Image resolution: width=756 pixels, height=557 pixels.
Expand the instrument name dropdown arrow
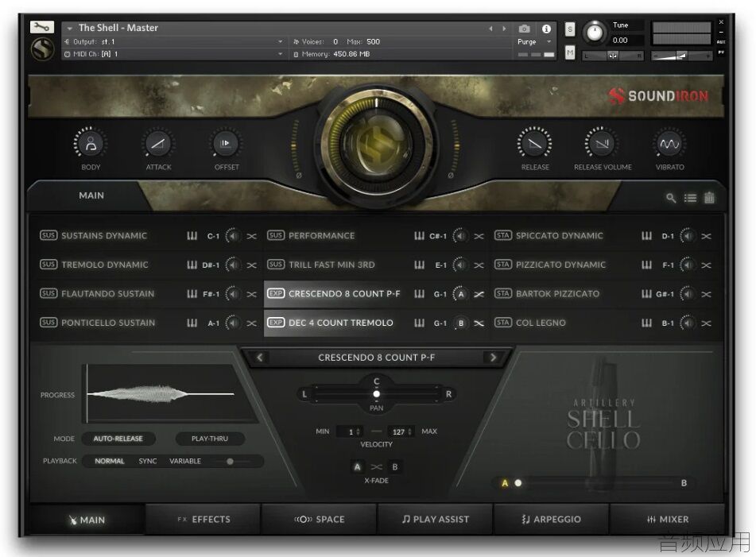point(70,29)
